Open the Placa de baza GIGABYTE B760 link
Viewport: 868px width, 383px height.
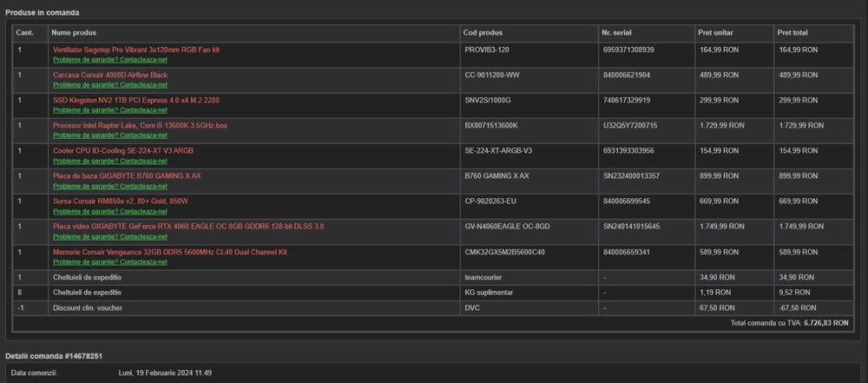[x=127, y=175]
